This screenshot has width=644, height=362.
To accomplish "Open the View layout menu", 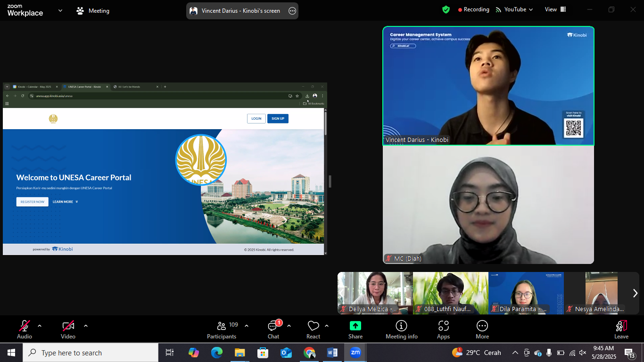I will 555,9.
